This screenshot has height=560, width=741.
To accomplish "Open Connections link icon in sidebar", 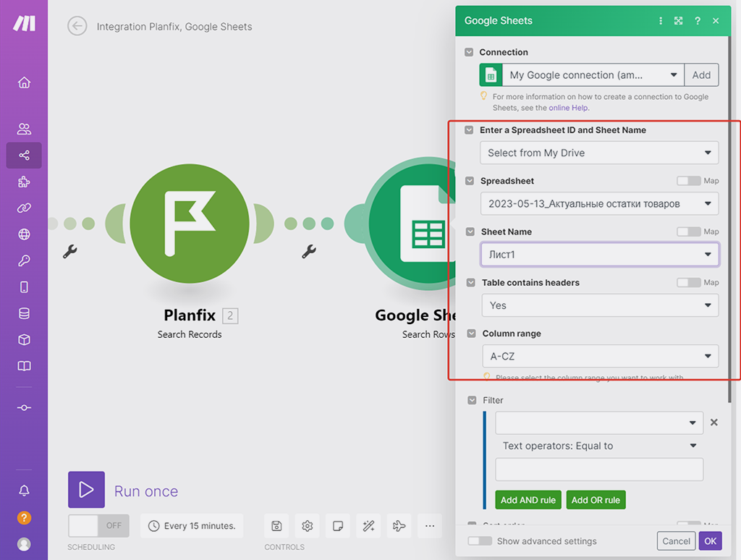I will pos(24,208).
